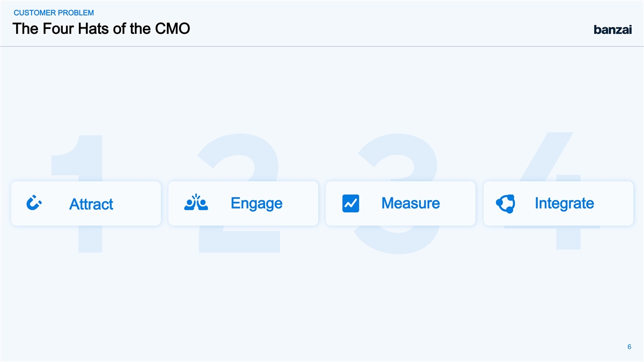
Task: Select the Integrate label text
Action: tap(564, 203)
